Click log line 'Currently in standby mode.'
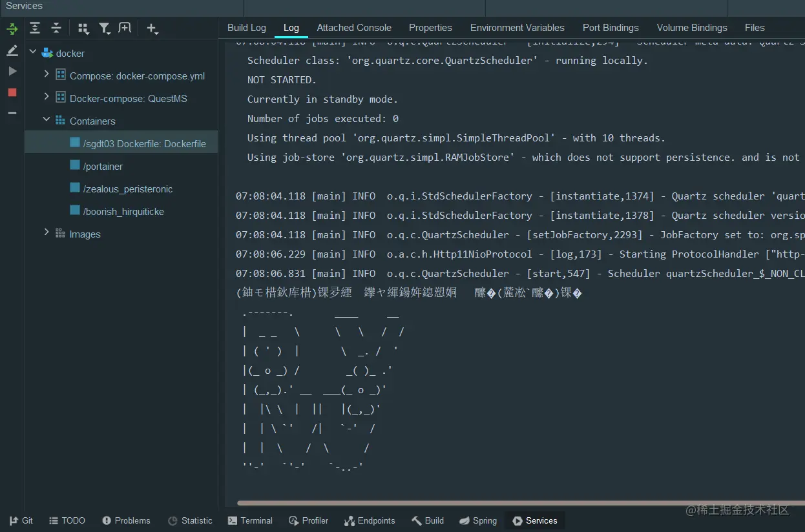The height and width of the screenshot is (532, 805). 322,99
